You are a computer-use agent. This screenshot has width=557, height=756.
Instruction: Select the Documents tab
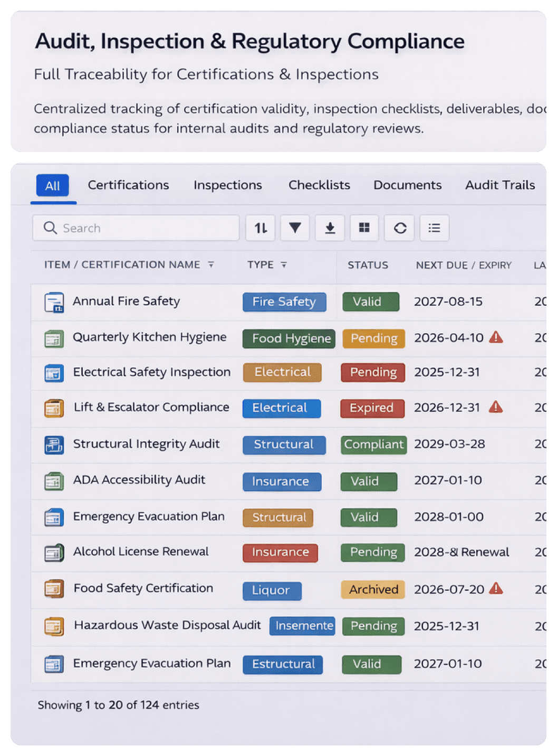pos(407,185)
